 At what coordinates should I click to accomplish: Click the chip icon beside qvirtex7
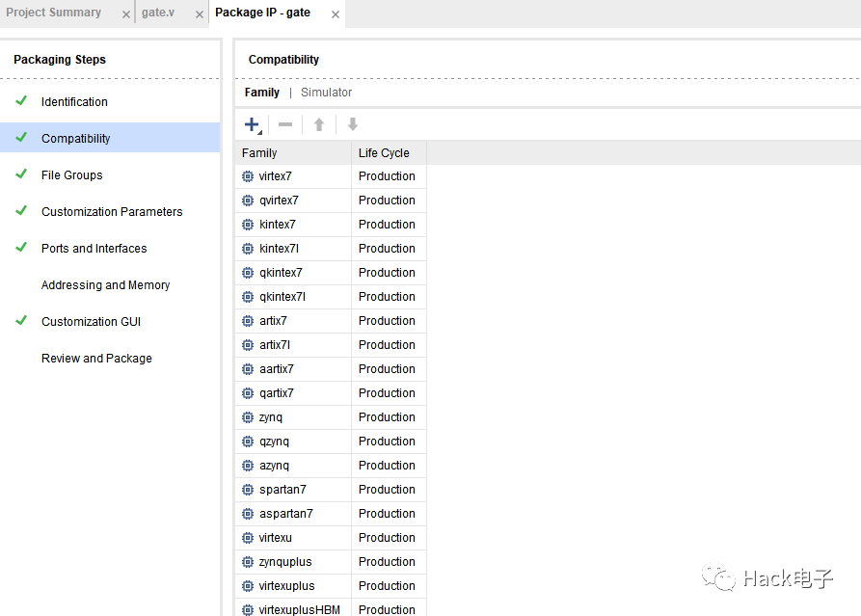pos(248,201)
